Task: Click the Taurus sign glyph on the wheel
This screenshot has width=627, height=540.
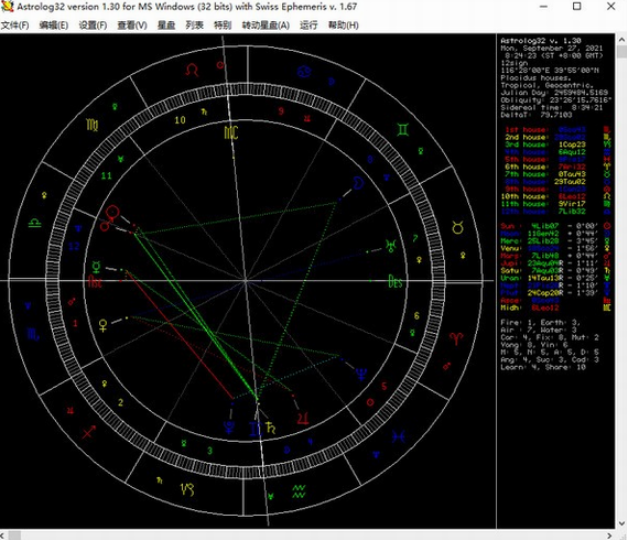Action: click(456, 228)
